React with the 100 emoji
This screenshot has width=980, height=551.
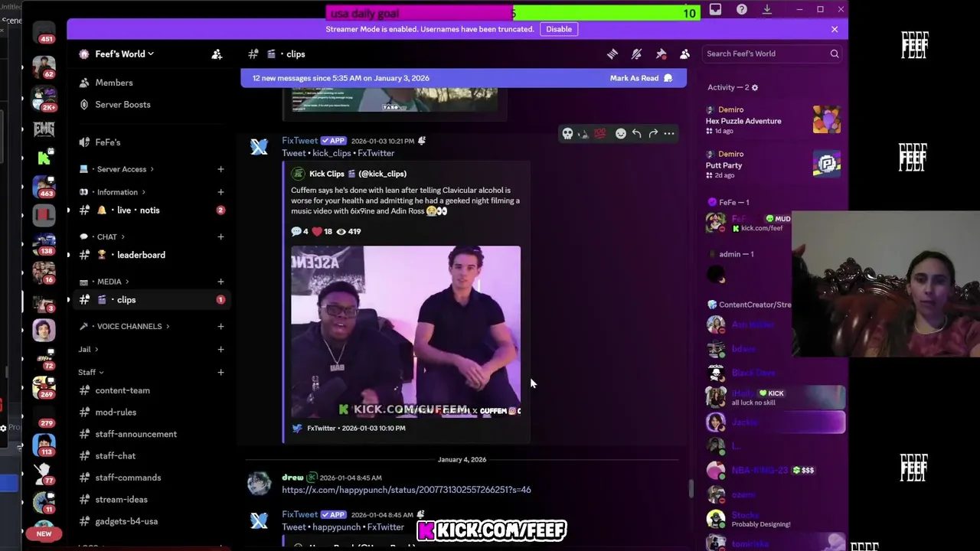(599, 133)
